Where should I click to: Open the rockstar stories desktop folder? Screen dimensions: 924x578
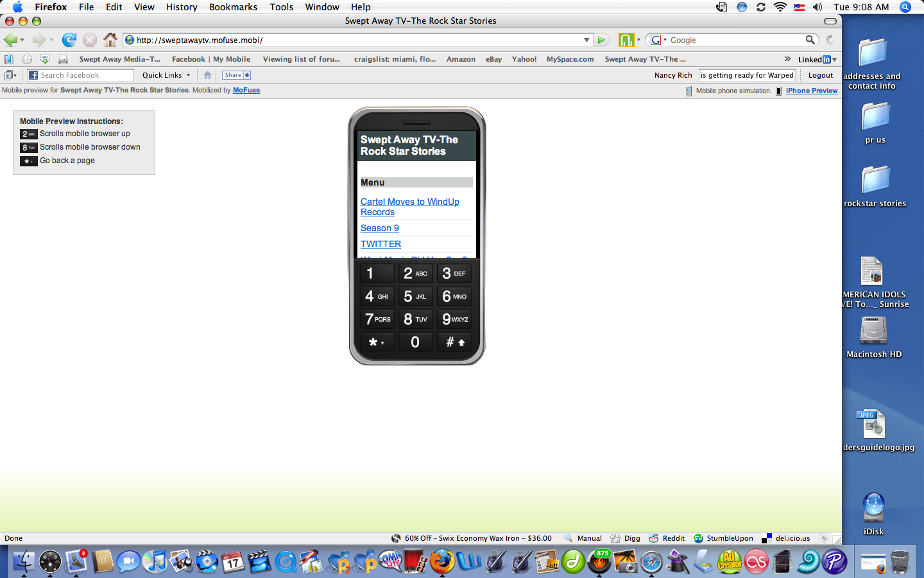(x=875, y=187)
